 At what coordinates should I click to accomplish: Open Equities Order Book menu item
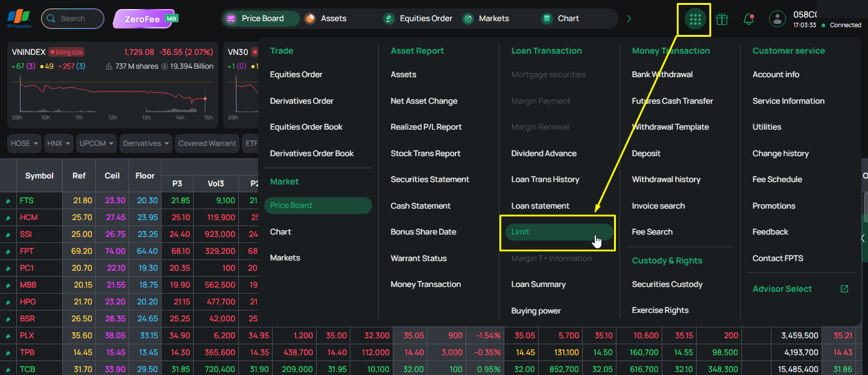pos(306,127)
